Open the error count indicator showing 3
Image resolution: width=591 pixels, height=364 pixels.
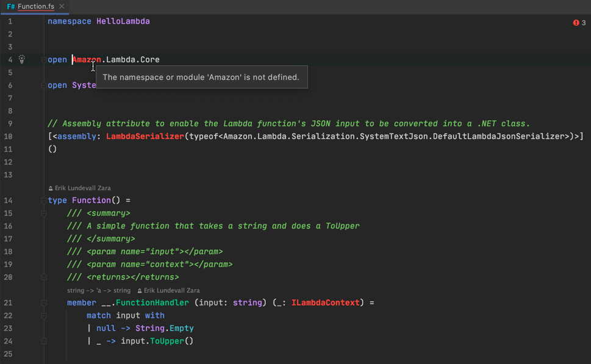tap(579, 23)
